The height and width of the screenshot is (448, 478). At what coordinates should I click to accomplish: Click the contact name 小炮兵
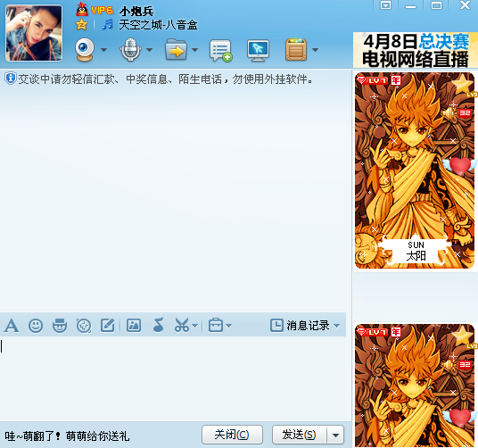[x=136, y=12]
